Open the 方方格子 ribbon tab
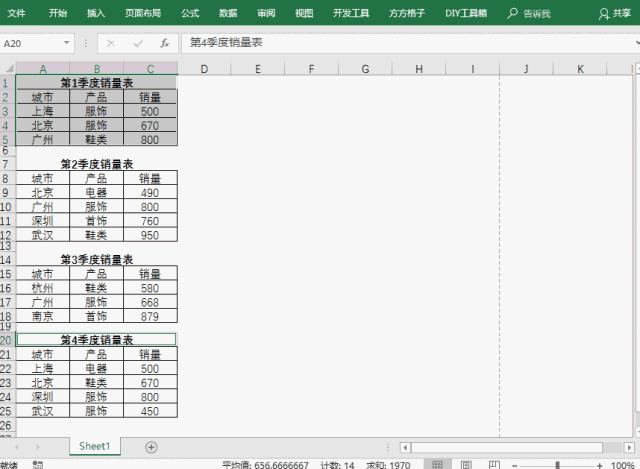 [x=407, y=13]
